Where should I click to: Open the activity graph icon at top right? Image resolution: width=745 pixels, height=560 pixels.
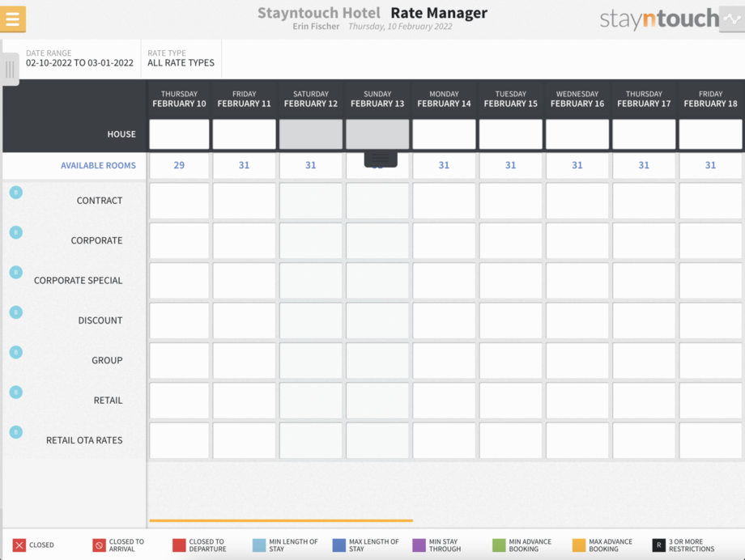pos(732,19)
